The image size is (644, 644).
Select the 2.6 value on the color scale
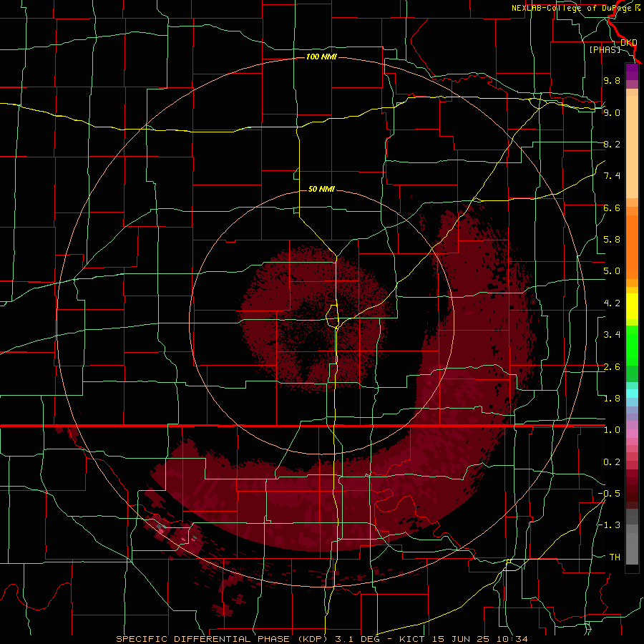point(612,367)
